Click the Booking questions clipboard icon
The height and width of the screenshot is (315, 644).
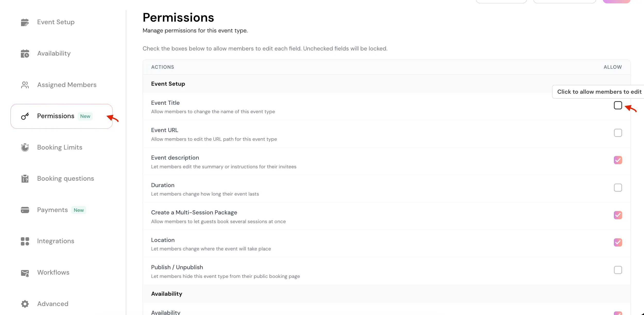25,179
